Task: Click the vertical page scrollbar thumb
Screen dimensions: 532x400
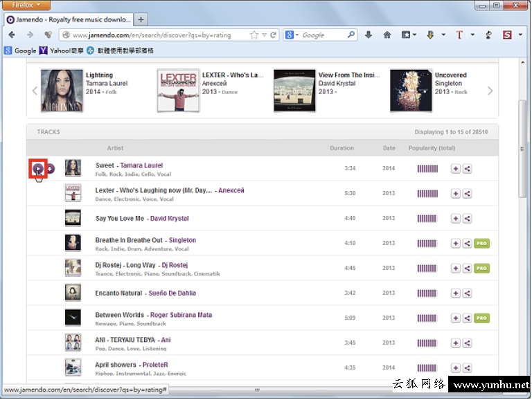Action: pos(522,149)
